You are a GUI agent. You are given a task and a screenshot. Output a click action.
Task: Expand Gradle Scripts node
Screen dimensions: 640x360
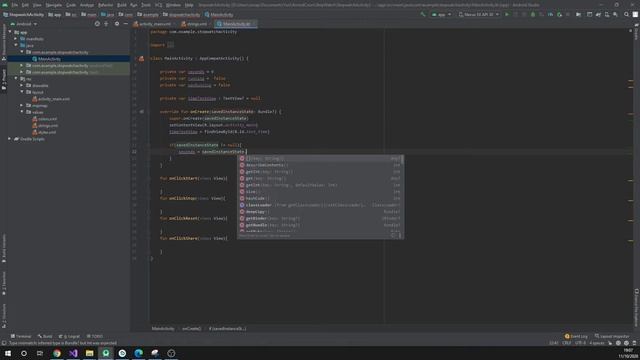click(x=10, y=139)
